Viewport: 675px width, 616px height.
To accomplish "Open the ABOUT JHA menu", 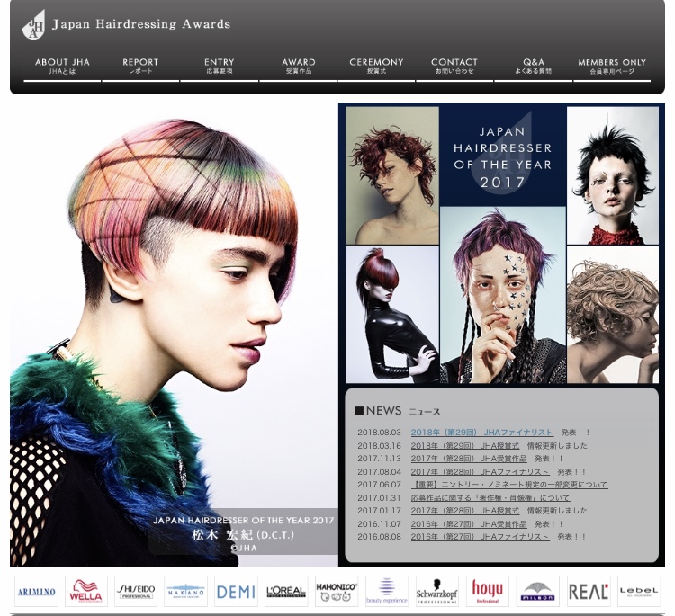I will click(x=62, y=66).
